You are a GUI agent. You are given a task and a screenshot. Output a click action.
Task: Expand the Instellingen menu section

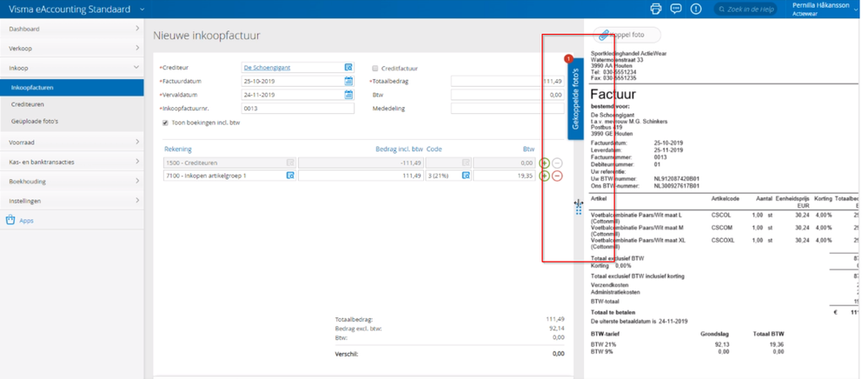coord(72,201)
